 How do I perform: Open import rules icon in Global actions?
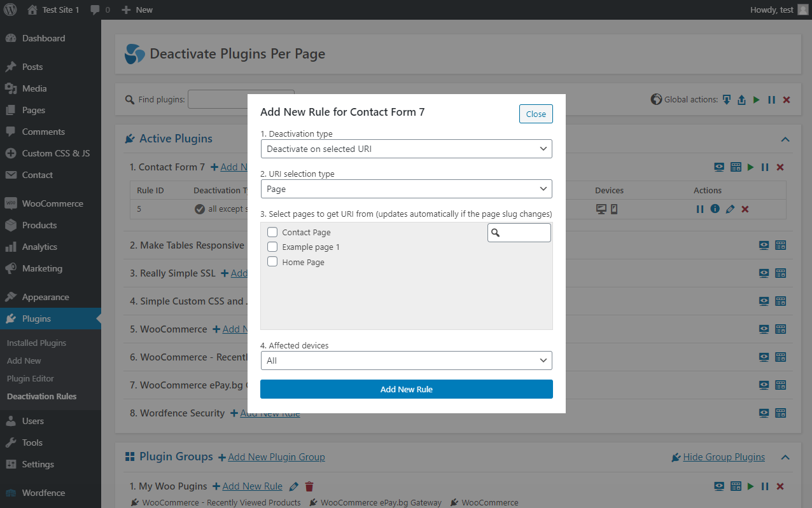[741, 99]
